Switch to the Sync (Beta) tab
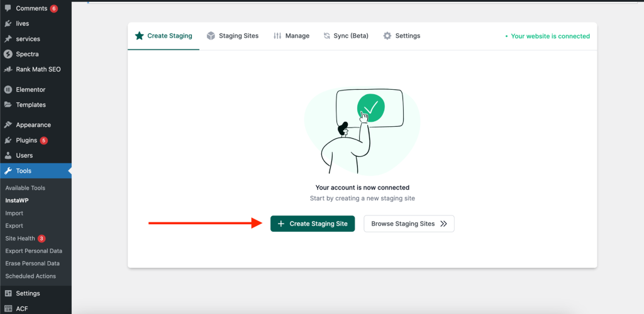The image size is (644, 314). tap(346, 36)
